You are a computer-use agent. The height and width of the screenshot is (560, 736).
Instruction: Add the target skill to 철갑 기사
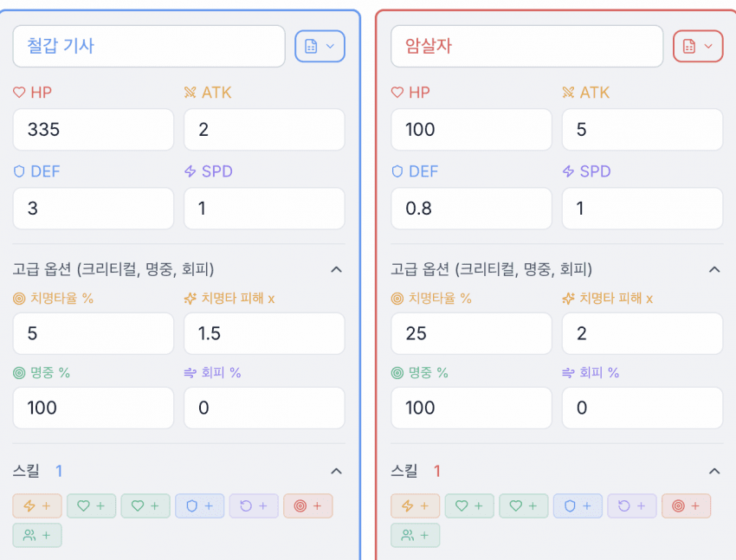[x=307, y=506]
